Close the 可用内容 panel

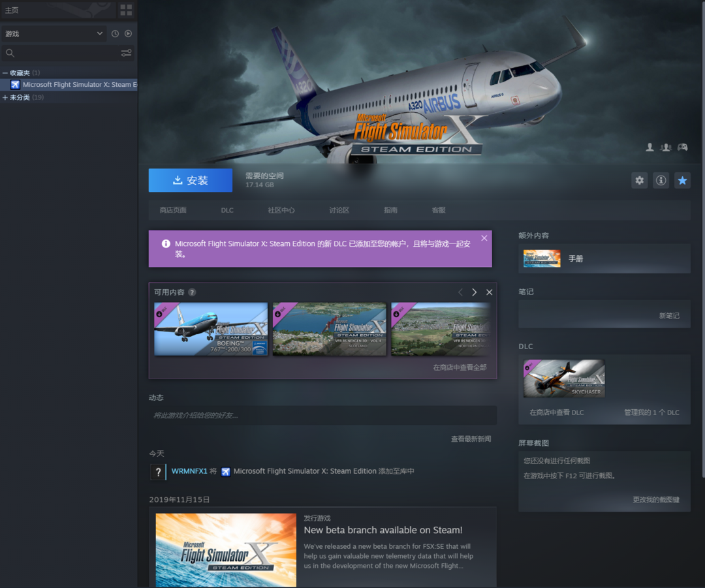tap(489, 292)
